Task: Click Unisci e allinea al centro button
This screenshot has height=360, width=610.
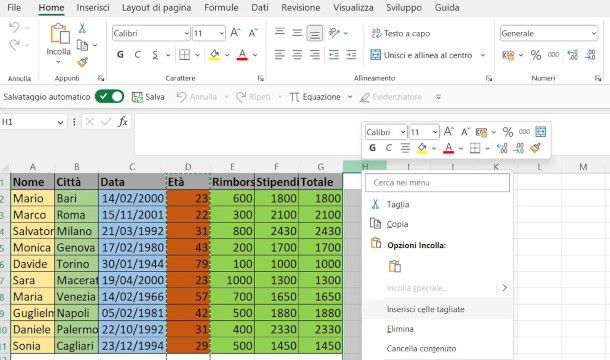Action: pyautogui.click(x=421, y=55)
